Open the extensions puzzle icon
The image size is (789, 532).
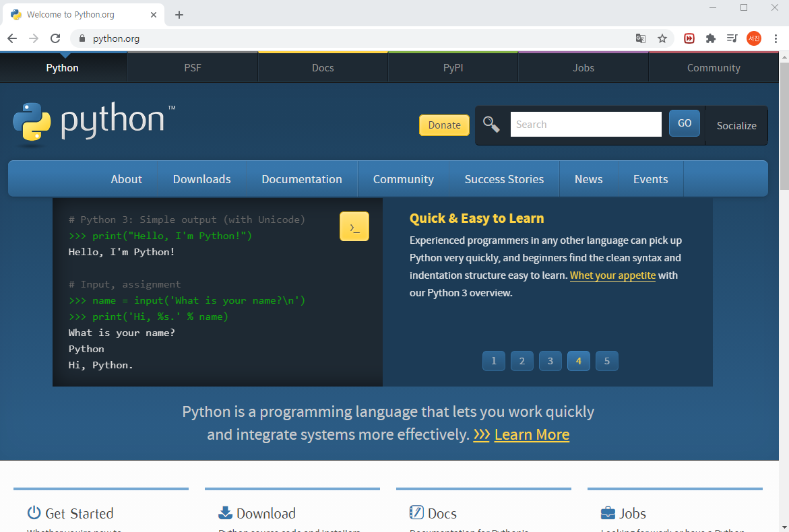[710, 38]
